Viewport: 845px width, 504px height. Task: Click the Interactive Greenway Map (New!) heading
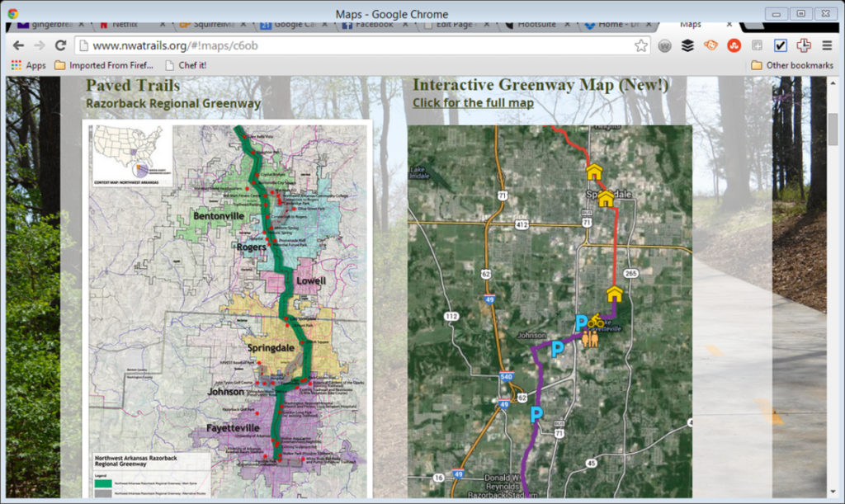click(541, 85)
